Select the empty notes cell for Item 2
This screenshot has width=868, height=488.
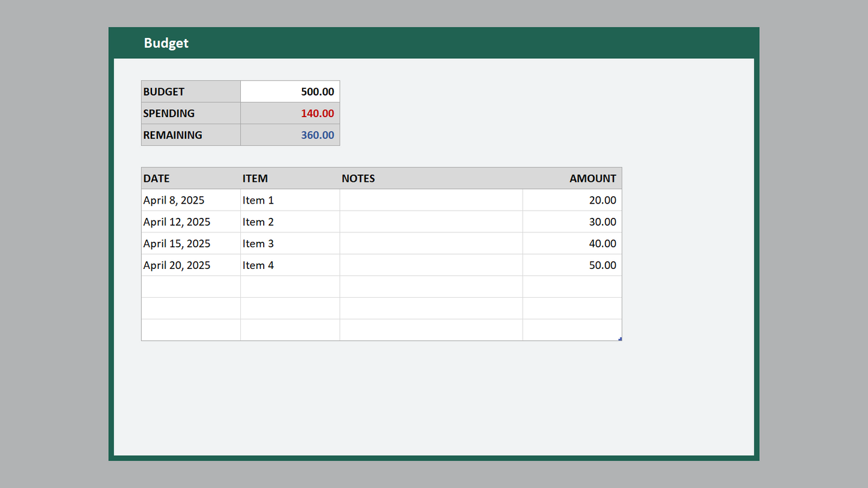431,222
